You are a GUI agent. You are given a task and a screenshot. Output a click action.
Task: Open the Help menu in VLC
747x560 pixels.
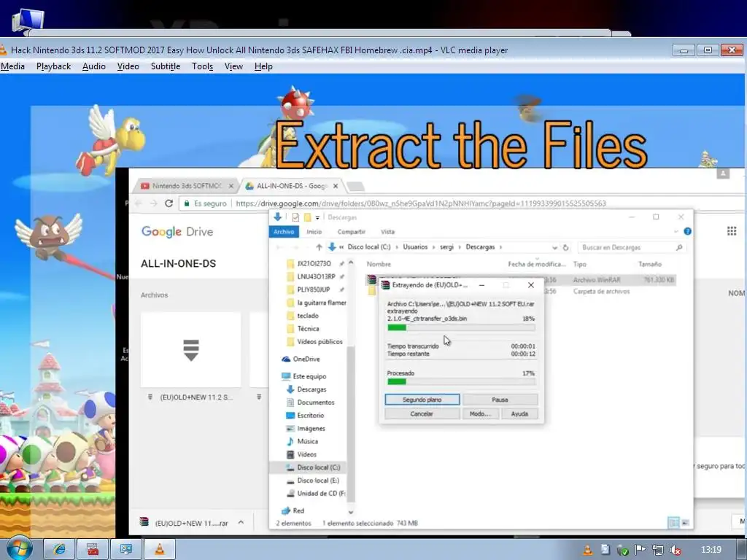263,66
